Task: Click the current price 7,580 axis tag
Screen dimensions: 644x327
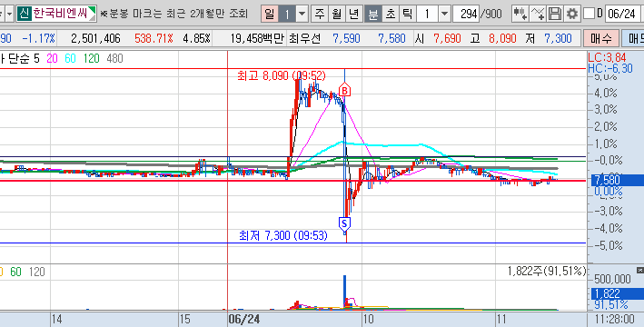Action: click(x=618, y=180)
